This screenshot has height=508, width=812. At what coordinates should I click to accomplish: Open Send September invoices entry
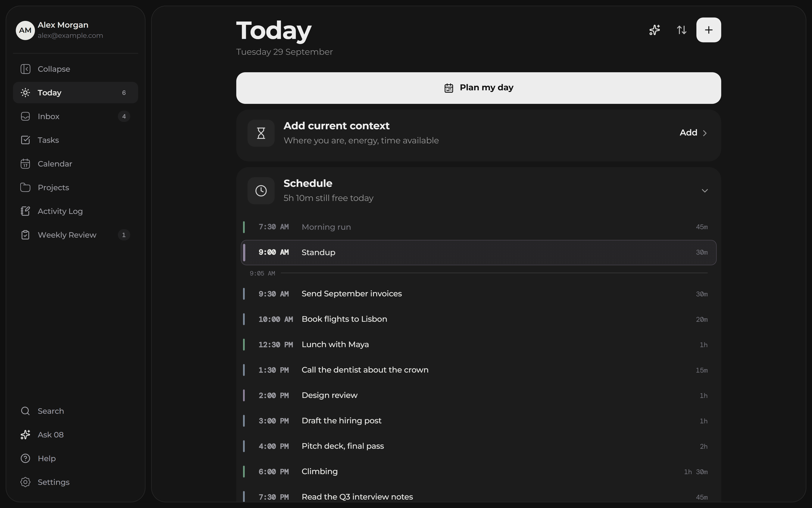479,294
